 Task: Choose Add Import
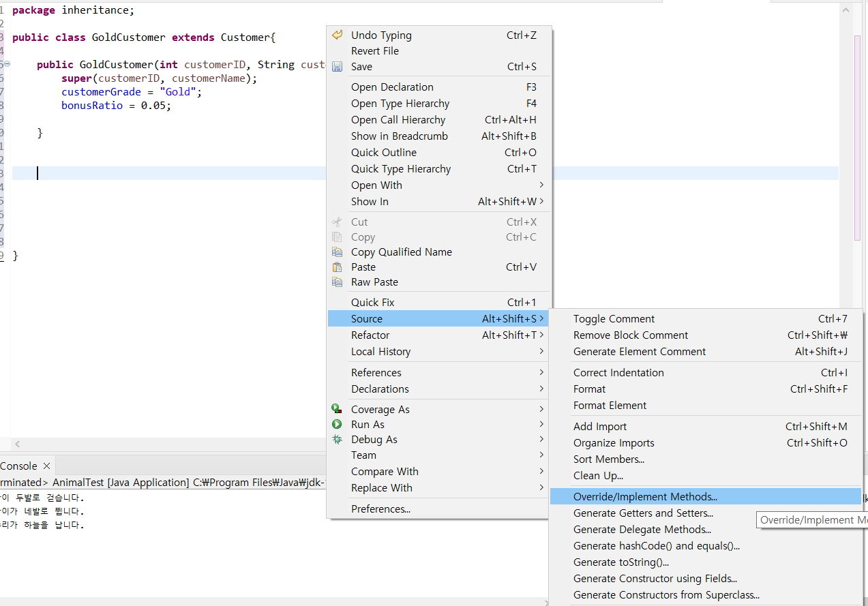click(x=706, y=427)
